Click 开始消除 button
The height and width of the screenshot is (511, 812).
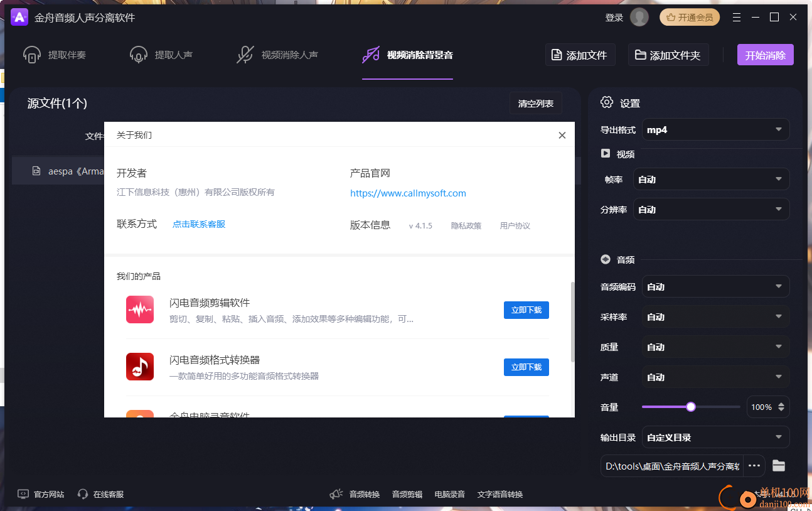[x=766, y=55]
